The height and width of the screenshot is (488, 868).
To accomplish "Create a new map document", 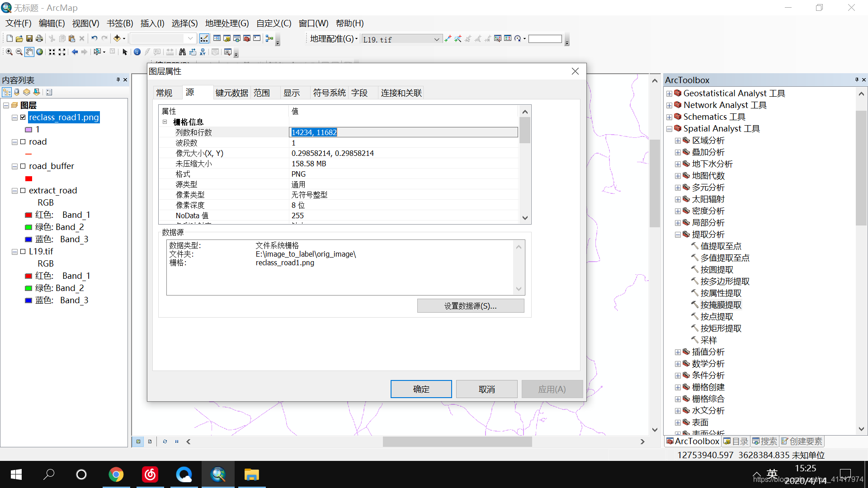I will (9, 39).
